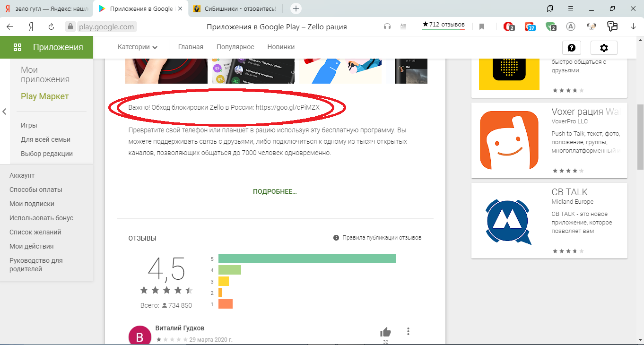Open VoxerPro LLC developer link
This screenshot has width=644, height=345.
(x=570, y=121)
